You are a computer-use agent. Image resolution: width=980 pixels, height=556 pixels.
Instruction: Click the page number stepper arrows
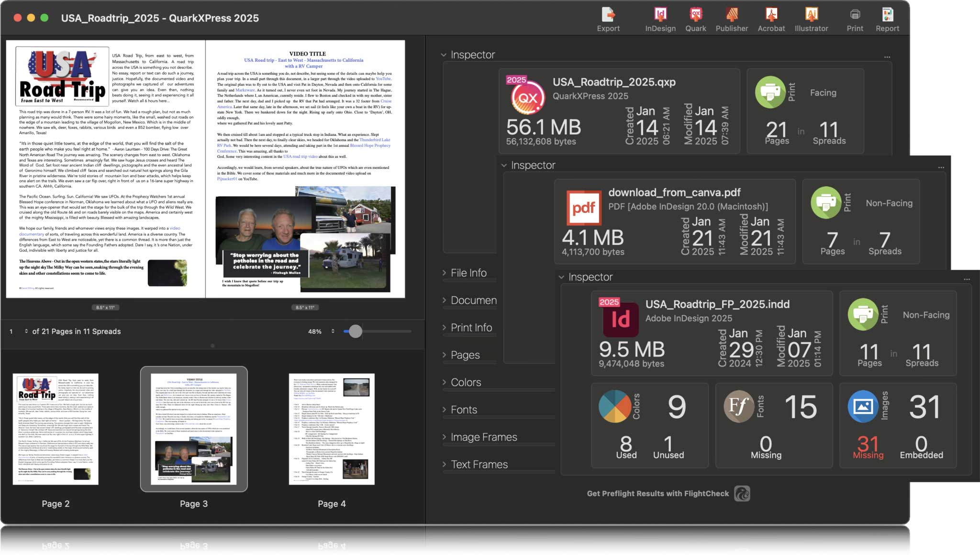(x=26, y=331)
